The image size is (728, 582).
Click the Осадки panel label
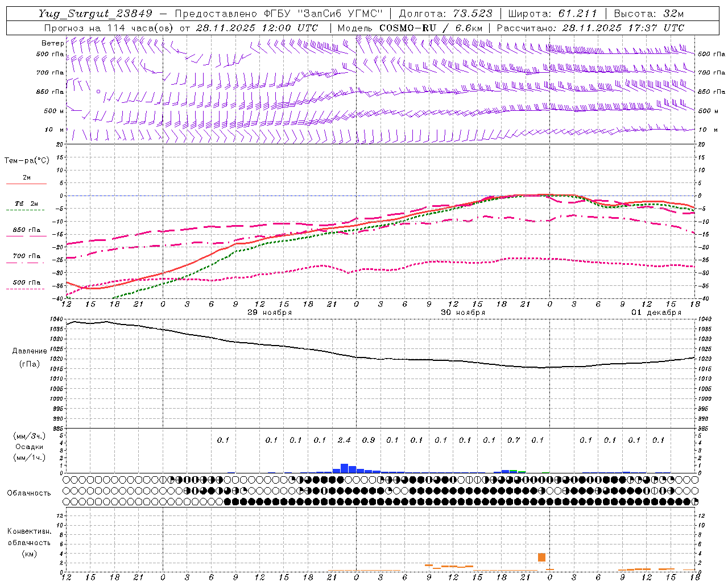point(30,447)
